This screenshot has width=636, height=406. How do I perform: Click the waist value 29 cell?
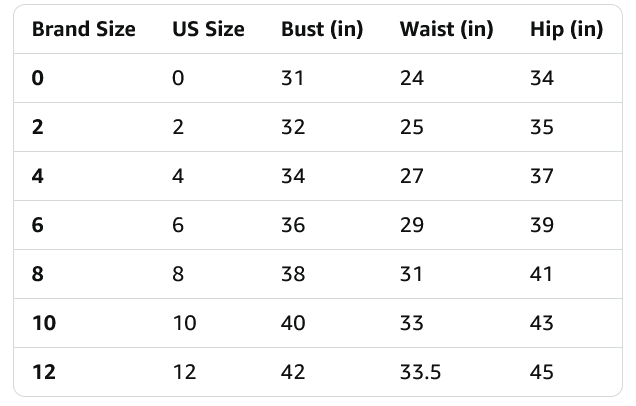pyautogui.click(x=412, y=225)
